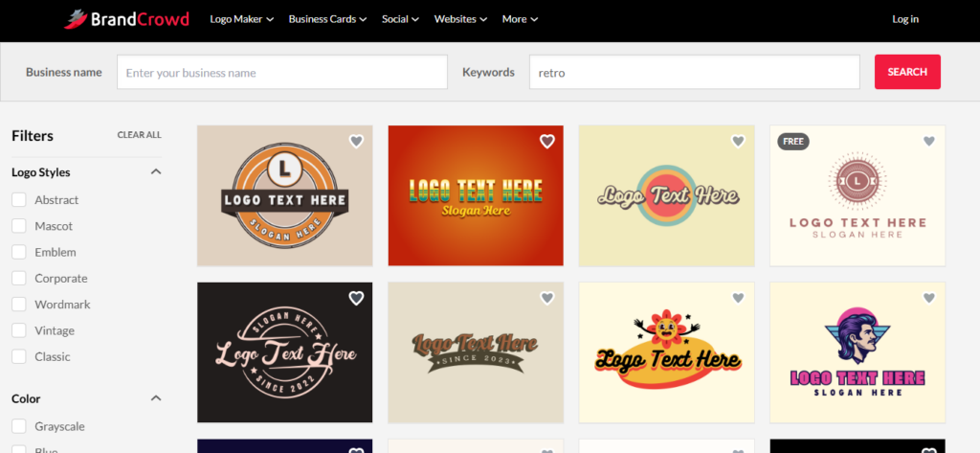Viewport: 980px width, 453px height.
Task: Click the BrandCrowd logo icon
Action: point(76,18)
